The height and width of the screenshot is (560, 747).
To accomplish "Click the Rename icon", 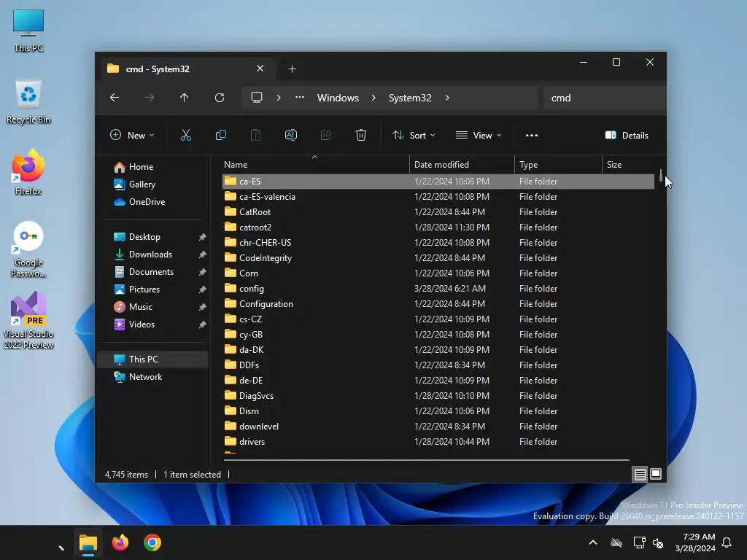I will [x=291, y=135].
